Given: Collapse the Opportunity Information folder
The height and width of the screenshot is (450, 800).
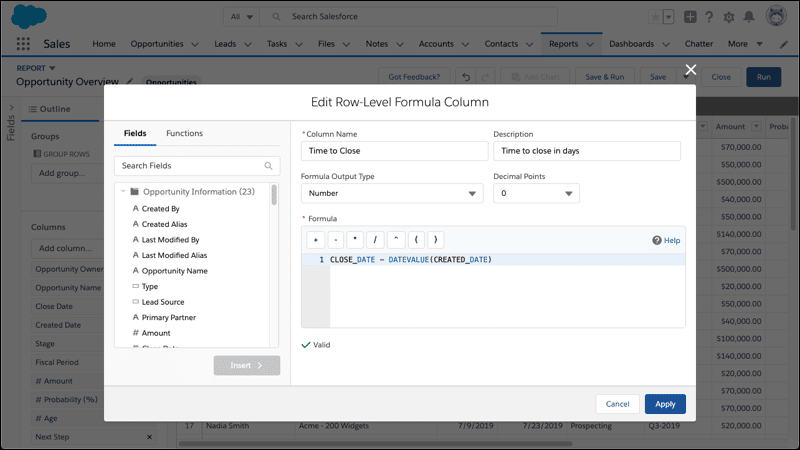Looking at the screenshot, I should [x=123, y=192].
